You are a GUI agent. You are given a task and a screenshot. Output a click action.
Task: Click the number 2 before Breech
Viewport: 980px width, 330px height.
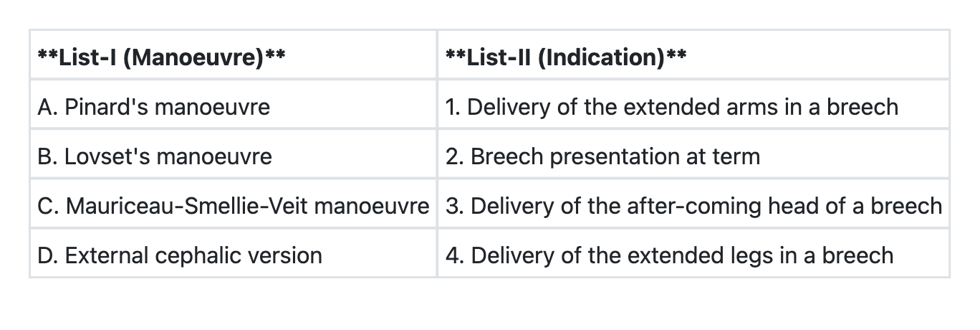(x=453, y=156)
